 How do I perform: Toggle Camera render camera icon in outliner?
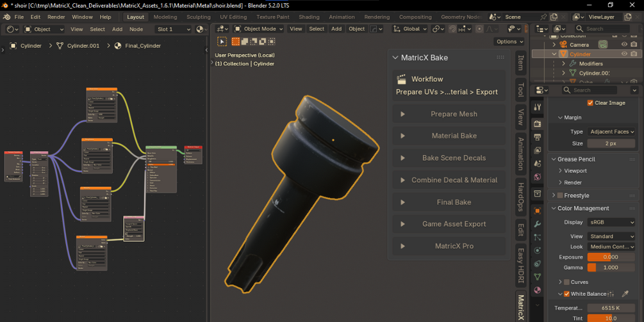click(x=634, y=45)
